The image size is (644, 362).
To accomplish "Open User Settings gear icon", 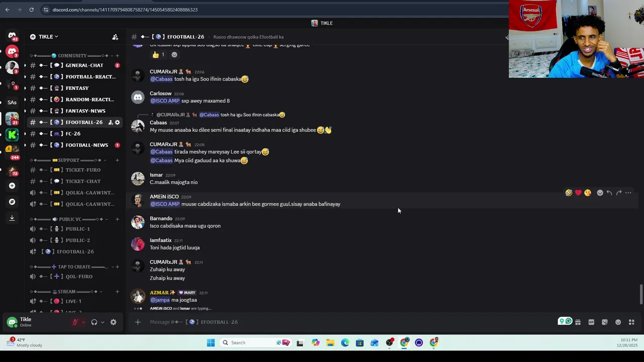I will click(113, 322).
